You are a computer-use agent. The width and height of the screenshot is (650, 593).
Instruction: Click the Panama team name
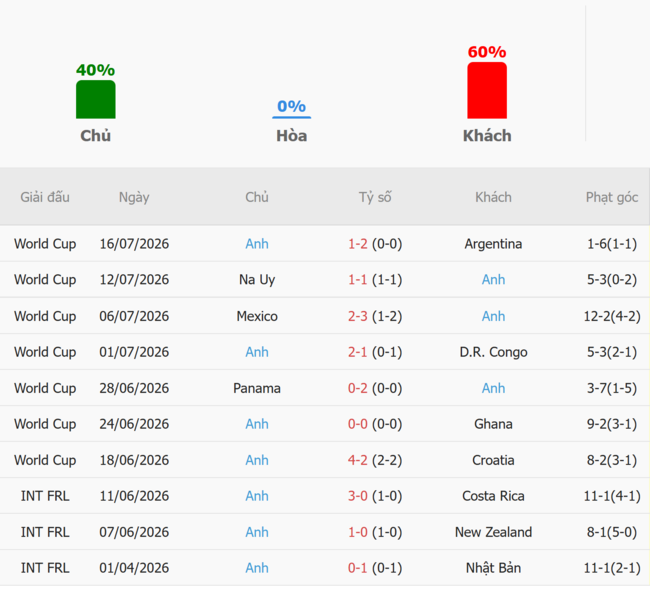click(257, 388)
